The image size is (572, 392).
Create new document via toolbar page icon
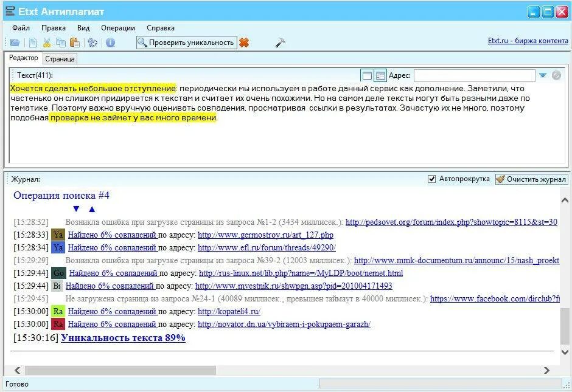tap(33, 43)
